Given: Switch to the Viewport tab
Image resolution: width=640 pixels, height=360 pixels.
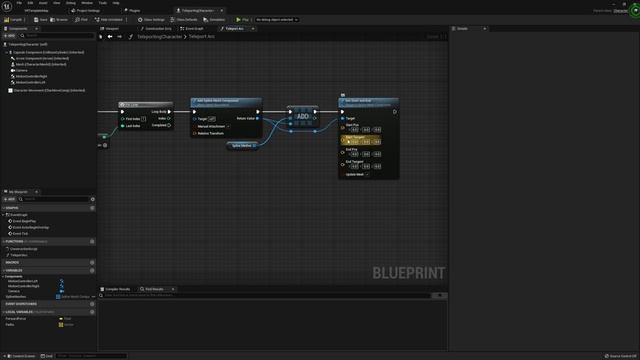Looking at the screenshot, I should (x=110, y=29).
